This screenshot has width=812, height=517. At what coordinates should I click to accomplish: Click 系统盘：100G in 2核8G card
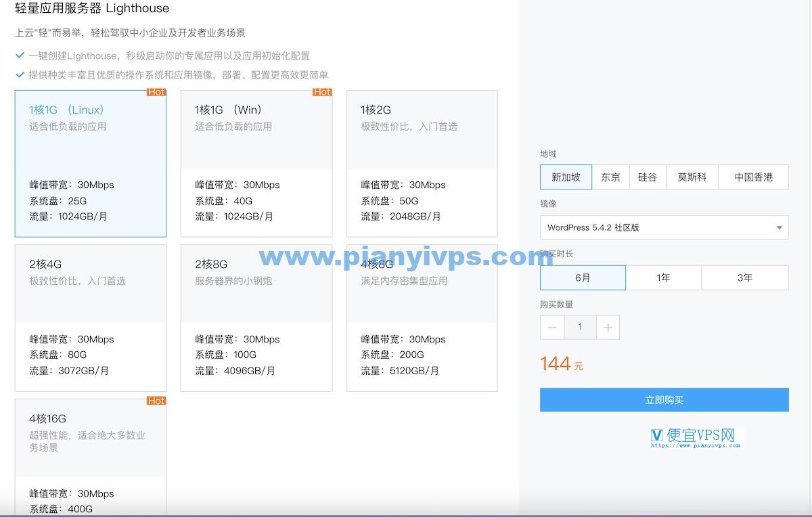(x=226, y=355)
